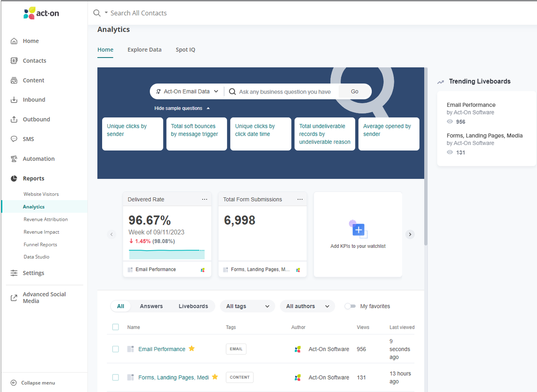This screenshot has height=392, width=537.
Task: Select the Liveboards filter tab
Action: (193, 306)
